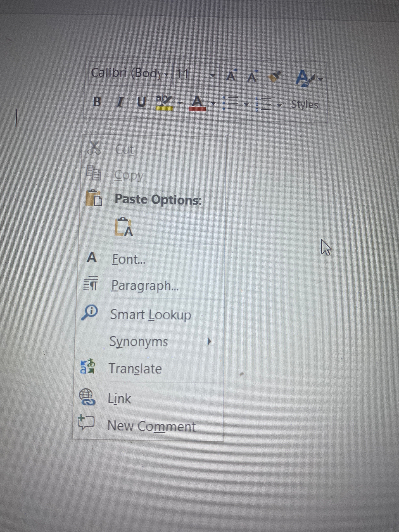This screenshot has width=399, height=532.
Task: Open the Paragraph dialog from menu
Action: click(144, 286)
